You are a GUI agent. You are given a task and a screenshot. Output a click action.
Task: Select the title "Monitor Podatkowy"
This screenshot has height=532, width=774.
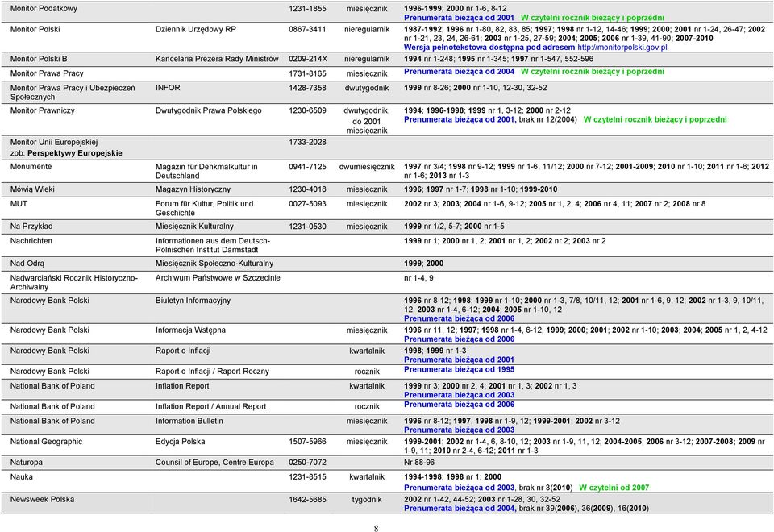[44, 8]
